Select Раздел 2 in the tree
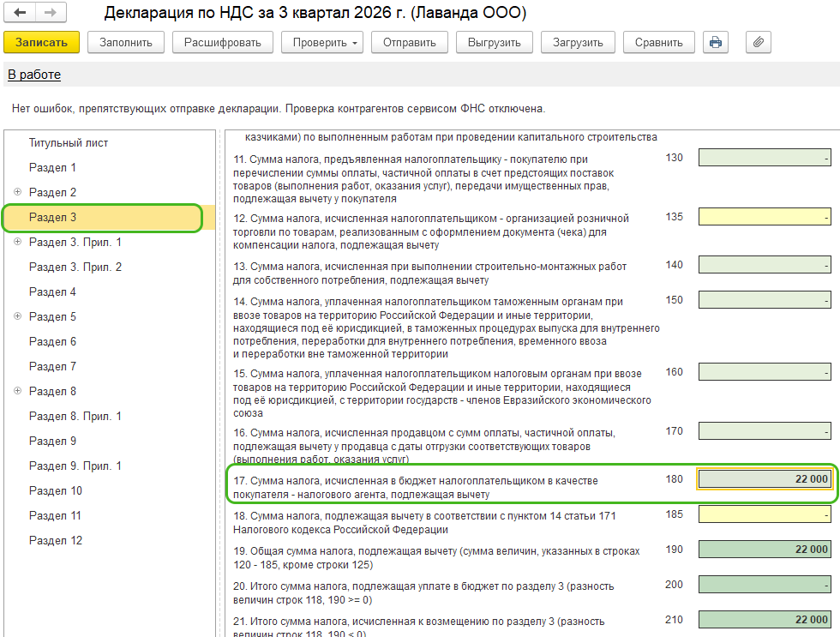Image resolution: width=840 pixels, height=637 pixels. pyautogui.click(x=52, y=192)
